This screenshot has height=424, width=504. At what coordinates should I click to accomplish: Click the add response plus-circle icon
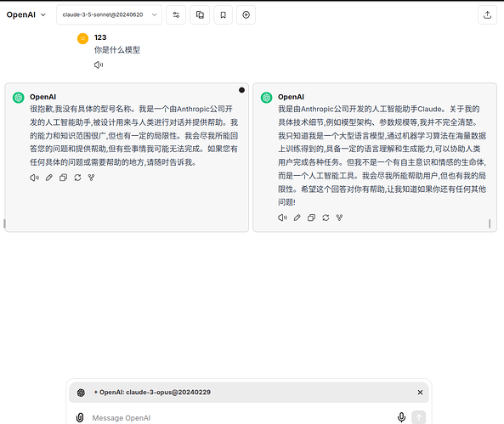pos(246,14)
